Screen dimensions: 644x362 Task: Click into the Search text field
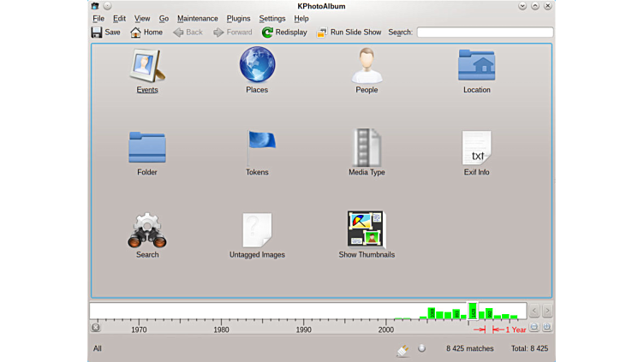point(484,33)
